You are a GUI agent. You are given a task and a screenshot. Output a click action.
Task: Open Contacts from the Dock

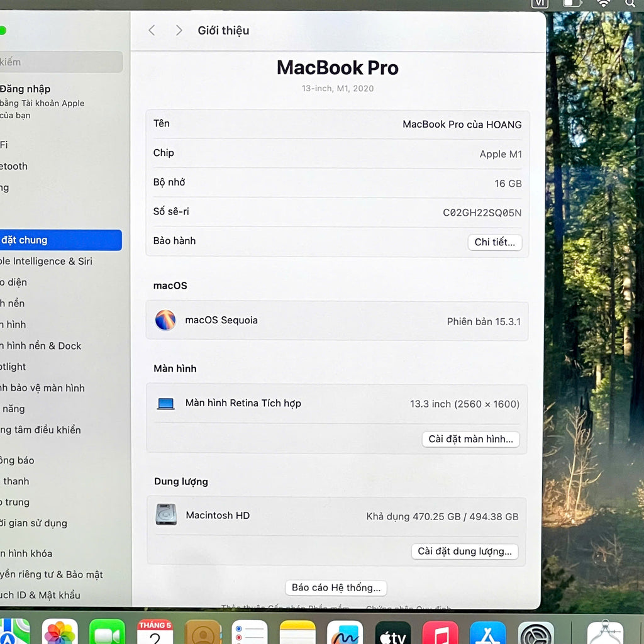pyautogui.click(x=203, y=631)
